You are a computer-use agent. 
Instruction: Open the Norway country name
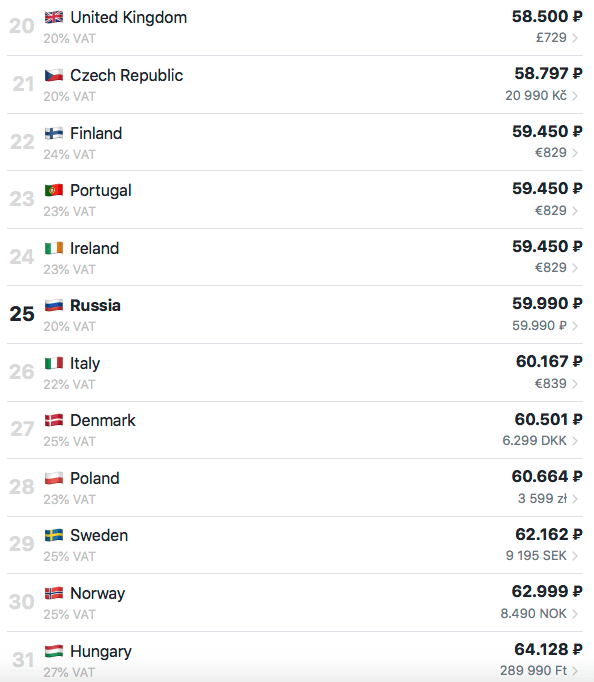pos(97,594)
